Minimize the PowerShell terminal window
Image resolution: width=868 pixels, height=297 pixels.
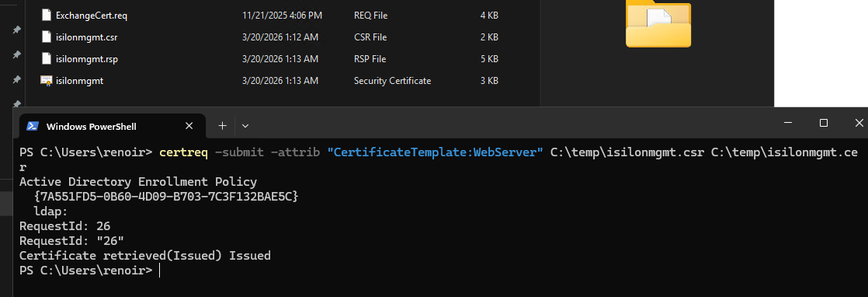pyautogui.click(x=788, y=123)
